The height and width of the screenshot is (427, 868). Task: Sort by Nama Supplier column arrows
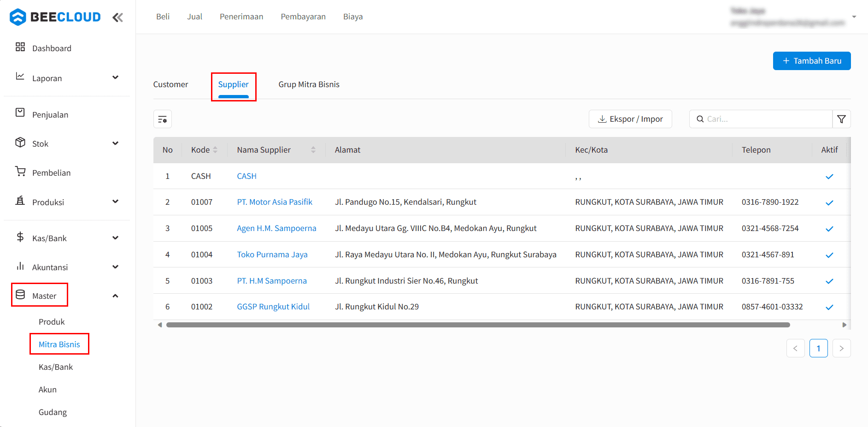(x=313, y=150)
